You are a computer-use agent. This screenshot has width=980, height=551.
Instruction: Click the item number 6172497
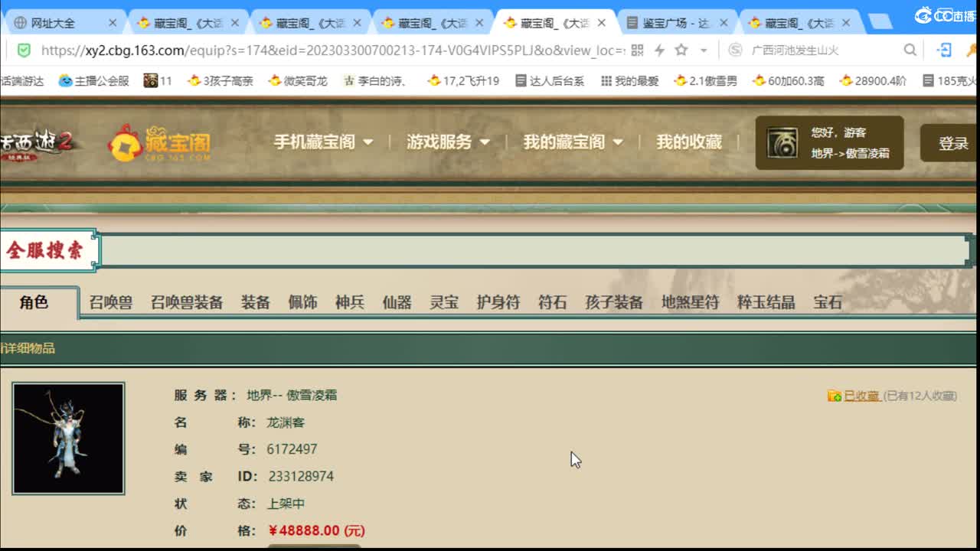[292, 449]
